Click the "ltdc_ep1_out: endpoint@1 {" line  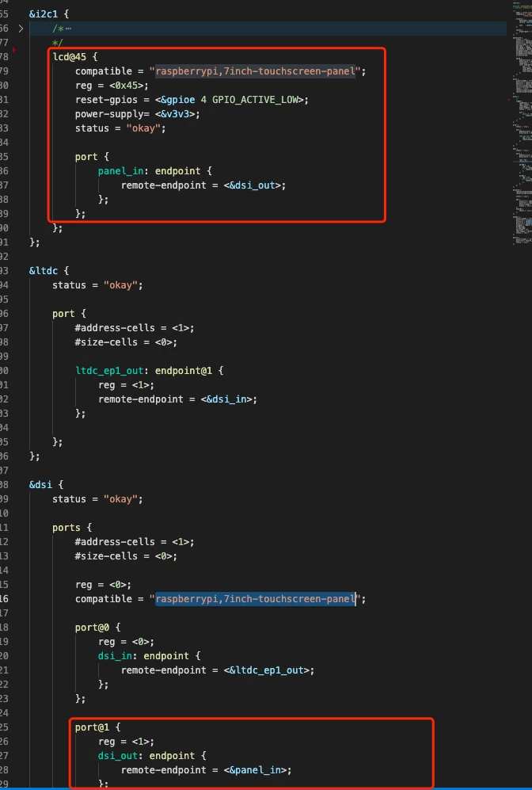[150, 371]
